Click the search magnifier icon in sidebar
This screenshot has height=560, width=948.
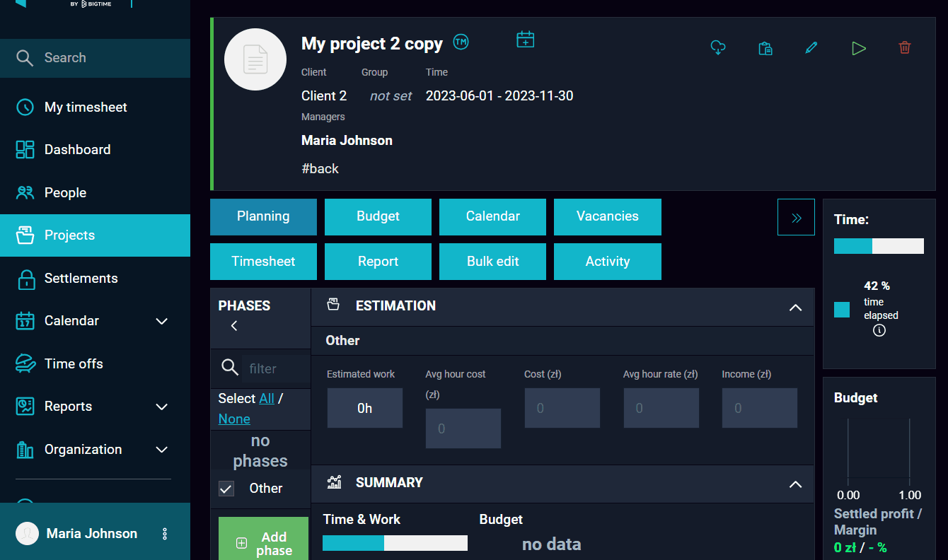(x=25, y=58)
